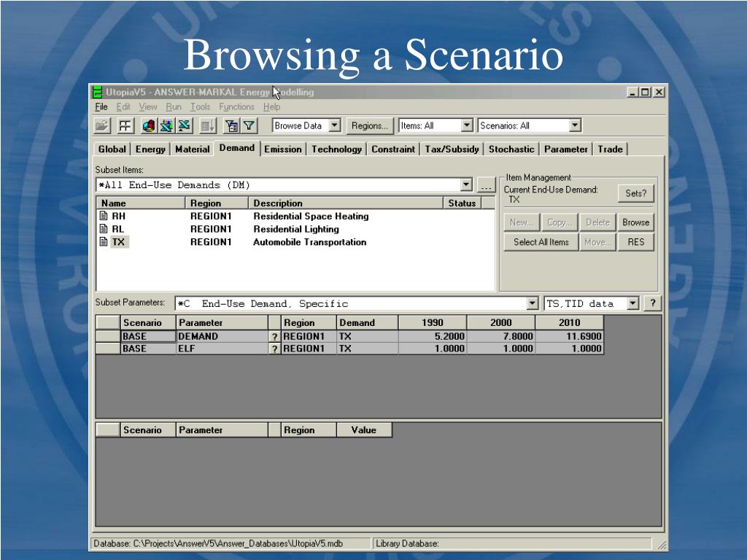The image size is (747, 560).
Task: Click the Select All Items button
Action: pyautogui.click(x=541, y=242)
